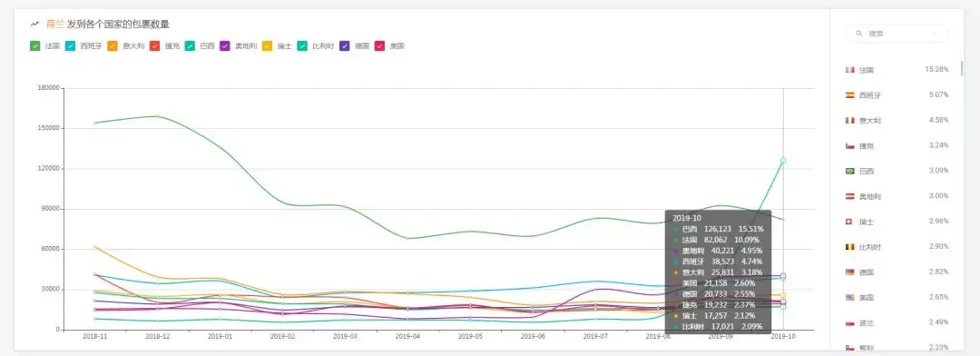Click the 5.07% value for Spain
This screenshot has height=356, width=980.
939,94
